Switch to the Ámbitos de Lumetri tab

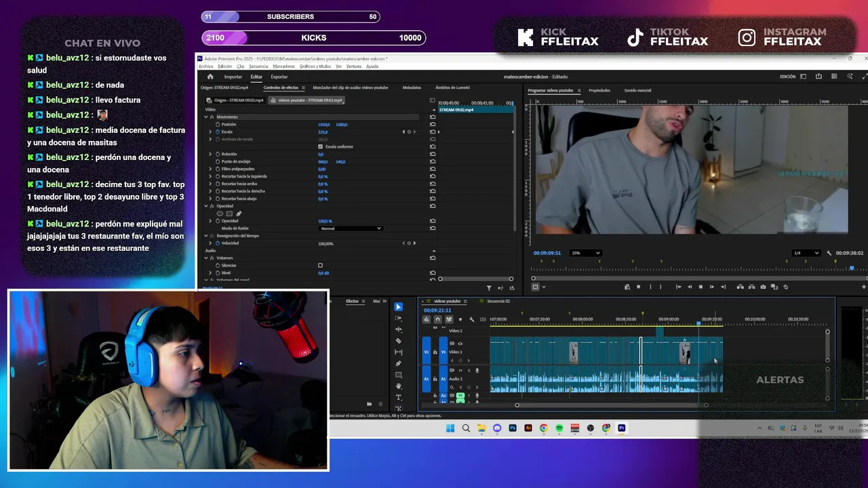pos(452,87)
